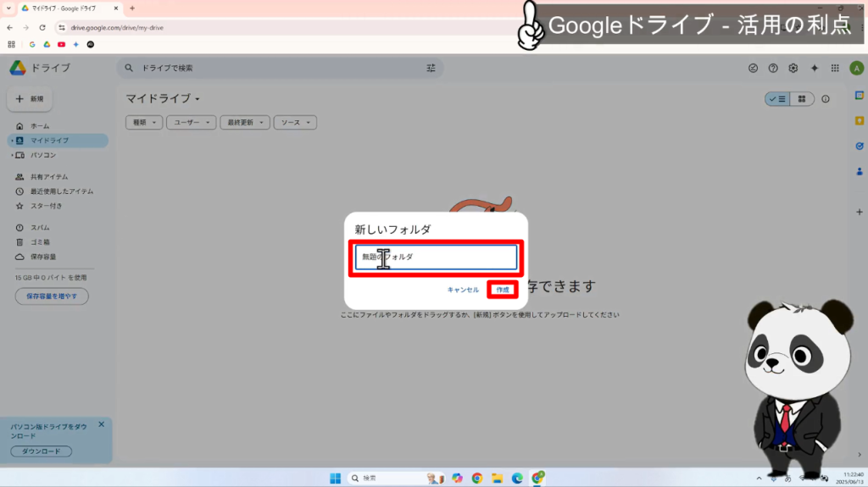Click 保存容量を増やす button

coord(52,296)
